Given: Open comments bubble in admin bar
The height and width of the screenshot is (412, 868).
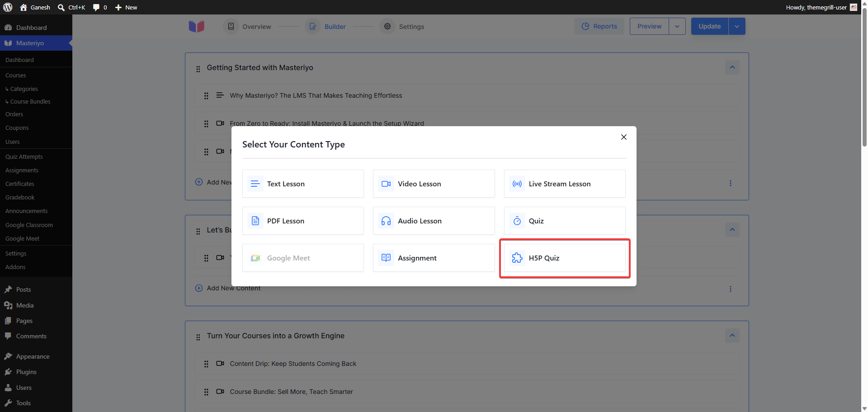Looking at the screenshot, I should (100, 7).
